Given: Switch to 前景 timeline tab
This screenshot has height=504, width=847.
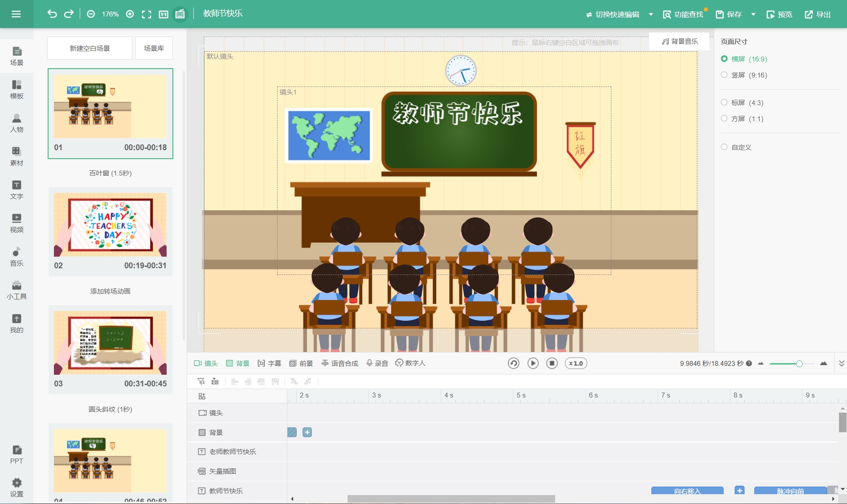Looking at the screenshot, I should (x=301, y=363).
